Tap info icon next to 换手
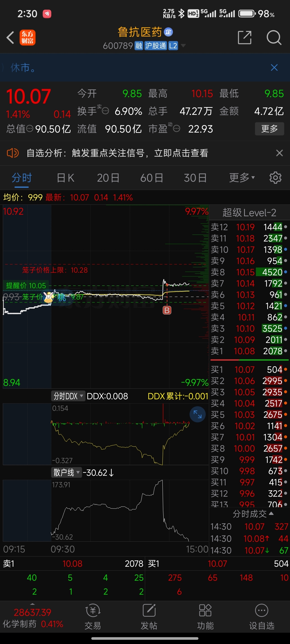The height and width of the screenshot is (644, 290). coord(106,111)
